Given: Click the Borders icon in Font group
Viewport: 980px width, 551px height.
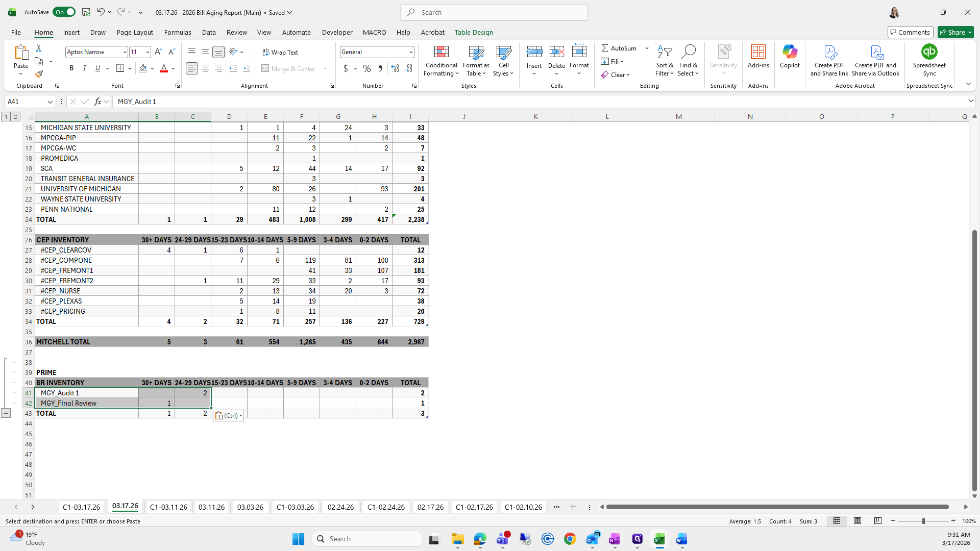Looking at the screenshot, I should tap(120, 68).
